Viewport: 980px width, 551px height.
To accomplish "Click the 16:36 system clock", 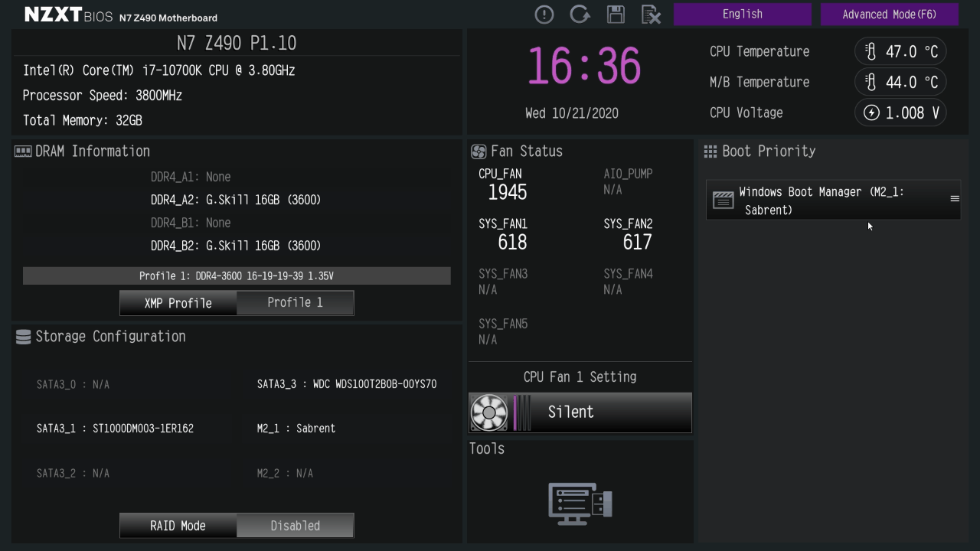I will click(x=583, y=67).
